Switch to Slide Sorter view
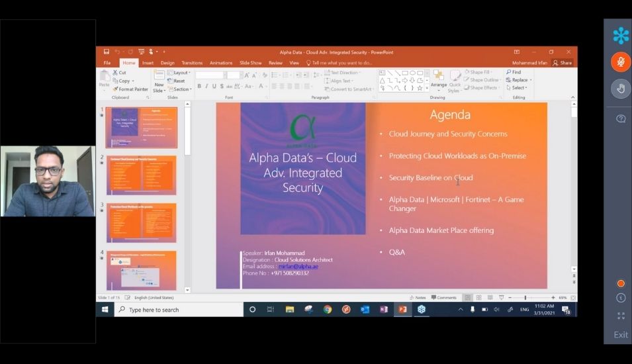The image size is (632, 364). 479,298
